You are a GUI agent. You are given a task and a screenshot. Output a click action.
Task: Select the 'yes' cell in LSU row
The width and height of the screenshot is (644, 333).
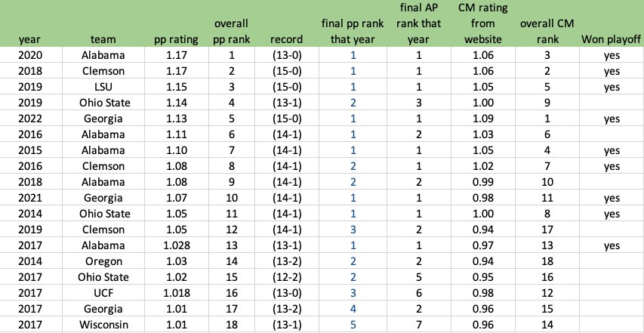click(x=611, y=87)
